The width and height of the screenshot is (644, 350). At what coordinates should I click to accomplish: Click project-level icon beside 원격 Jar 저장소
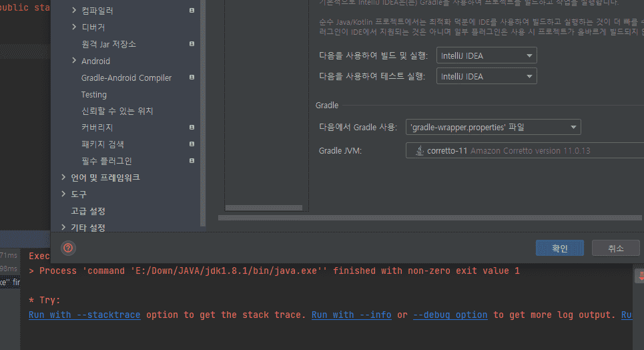(192, 43)
